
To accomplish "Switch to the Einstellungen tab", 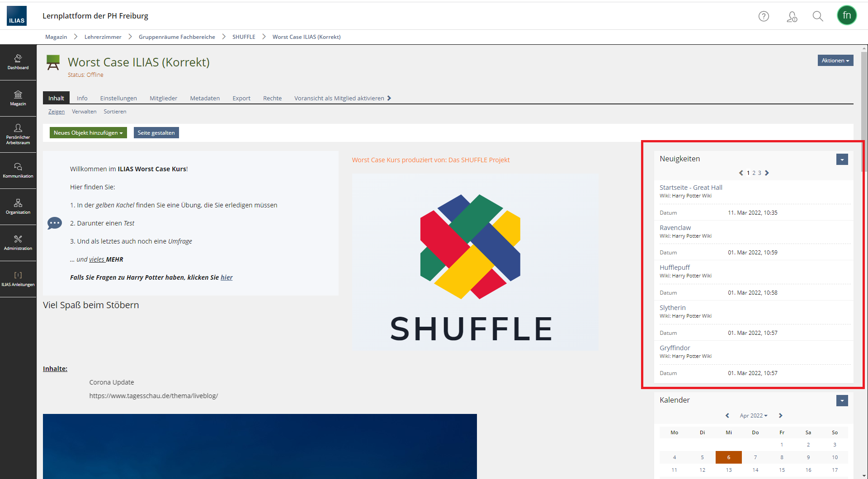I will pyautogui.click(x=118, y=98).
